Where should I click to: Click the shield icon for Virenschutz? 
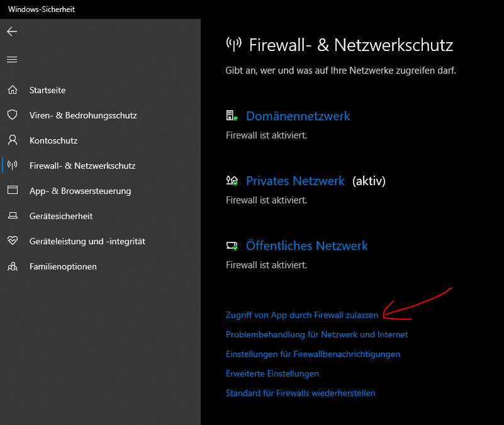(x=12, y=115)
